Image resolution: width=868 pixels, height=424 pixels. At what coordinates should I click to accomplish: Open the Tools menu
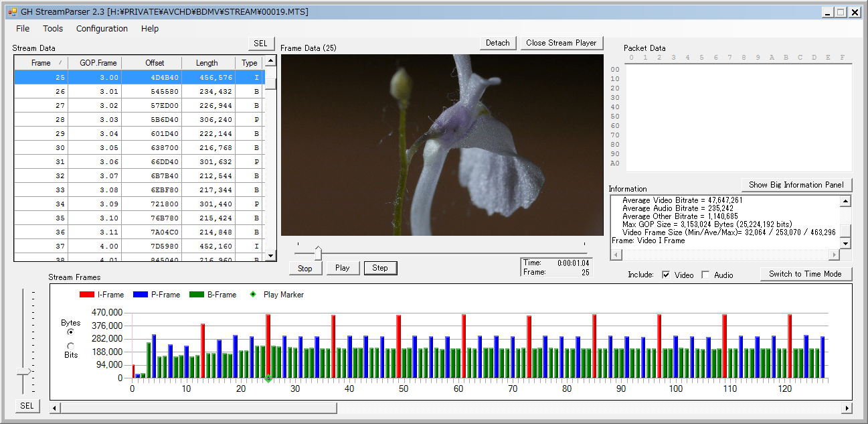pos(53,29)
